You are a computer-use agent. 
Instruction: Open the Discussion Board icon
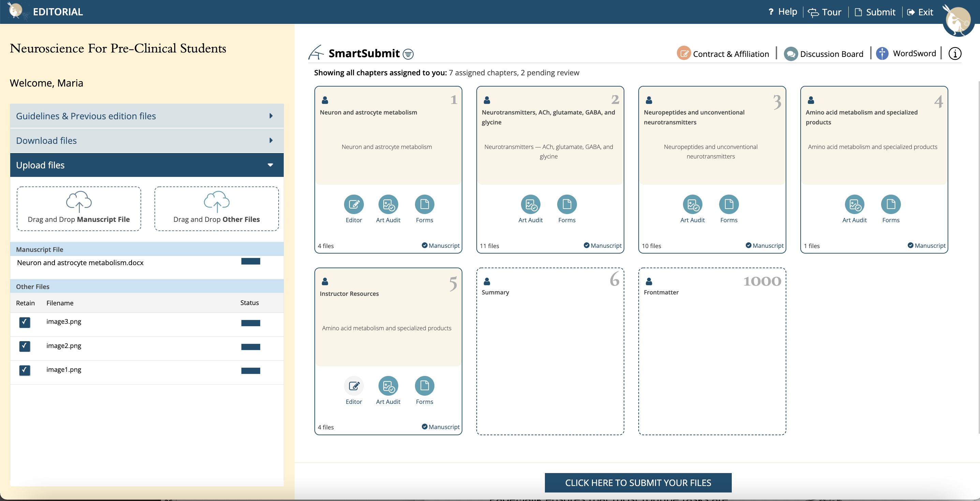[x=790, y=54]
